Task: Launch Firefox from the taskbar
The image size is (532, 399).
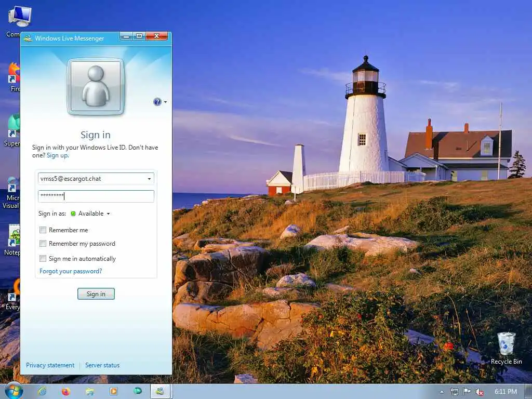Action: point(66,392)
